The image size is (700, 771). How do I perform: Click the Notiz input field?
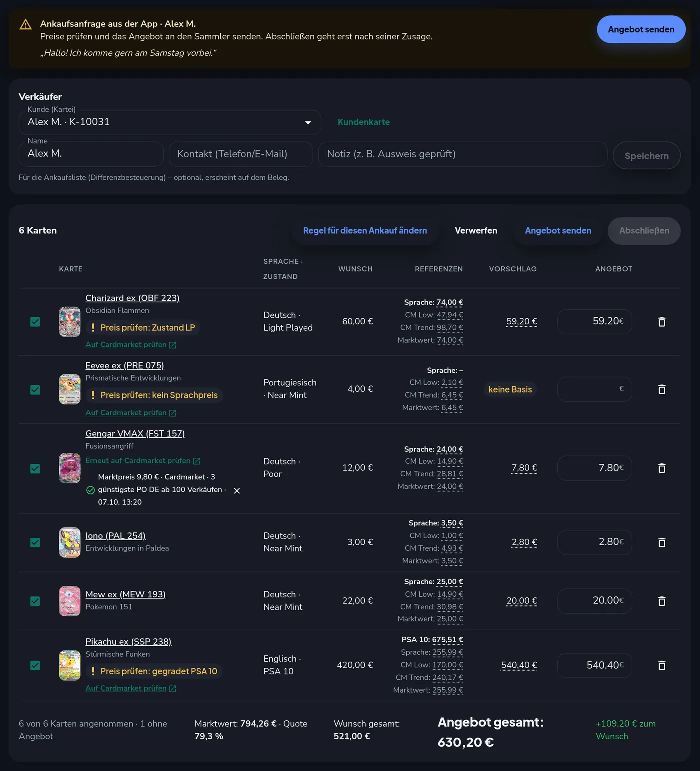pos(463,154)
